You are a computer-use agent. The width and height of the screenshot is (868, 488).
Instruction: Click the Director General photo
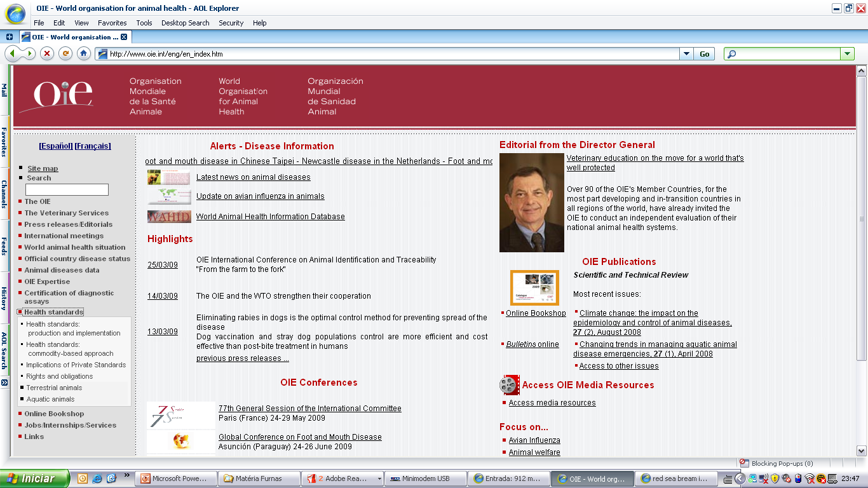[x=532, y=203]
